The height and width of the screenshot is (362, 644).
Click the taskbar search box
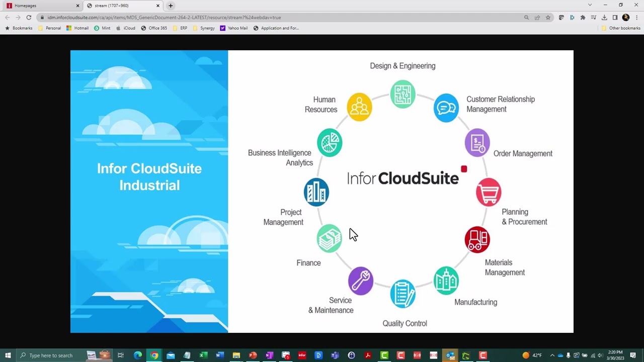[x=65, y=355]
